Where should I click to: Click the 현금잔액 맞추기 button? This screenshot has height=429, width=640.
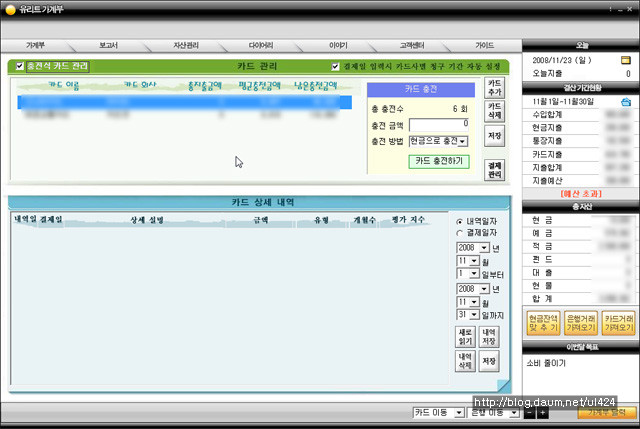(543, 323)
